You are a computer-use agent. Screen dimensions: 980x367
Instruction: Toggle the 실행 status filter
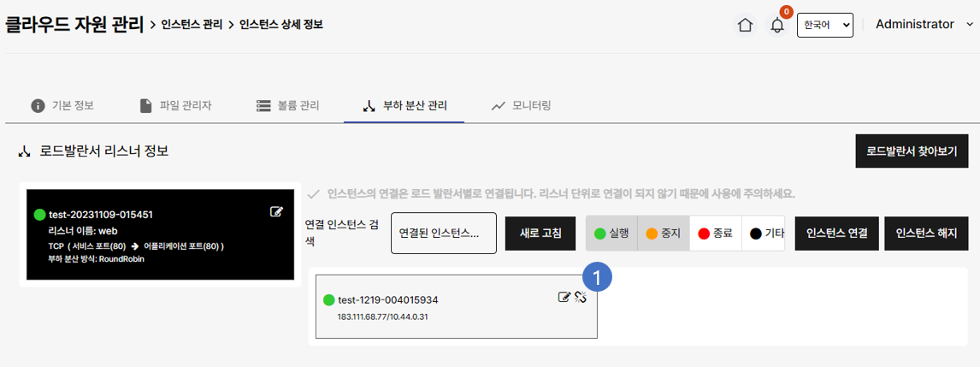(x=611, y=234)
